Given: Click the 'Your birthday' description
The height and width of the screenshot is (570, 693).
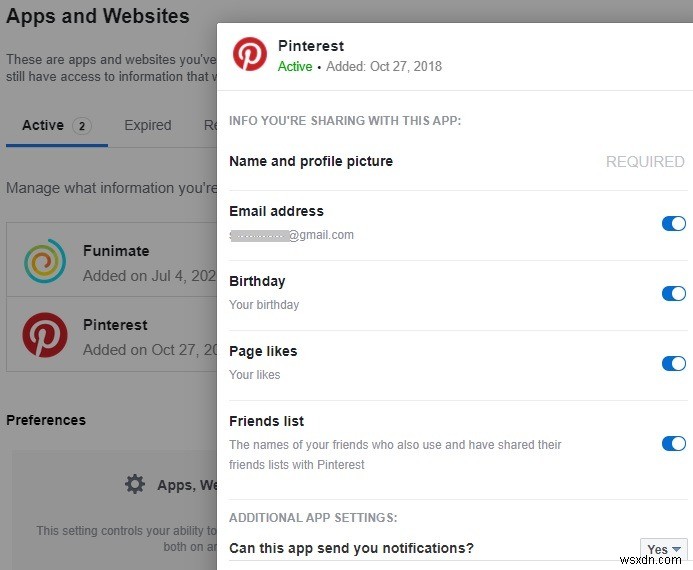Looking at the screenshot, I should tap(264, 305).
